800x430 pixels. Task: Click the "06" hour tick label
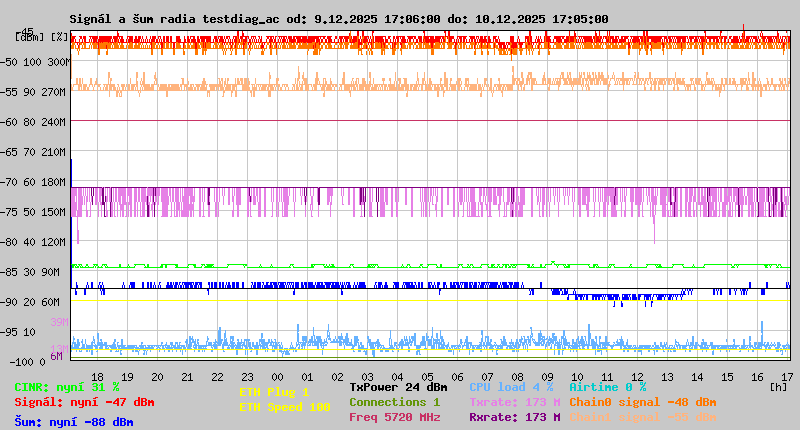[x=458, y=377]
